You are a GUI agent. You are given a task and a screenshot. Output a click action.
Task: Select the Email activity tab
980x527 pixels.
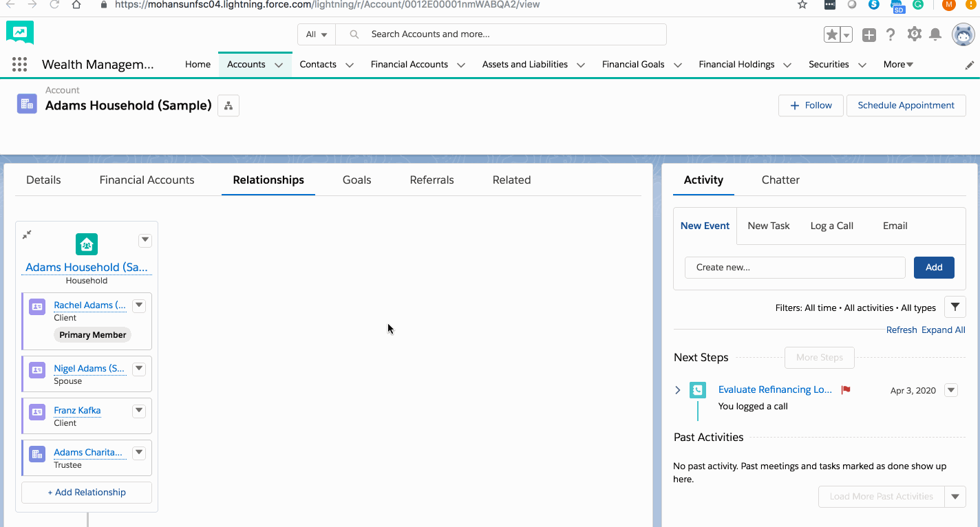[x=895, y=226]
